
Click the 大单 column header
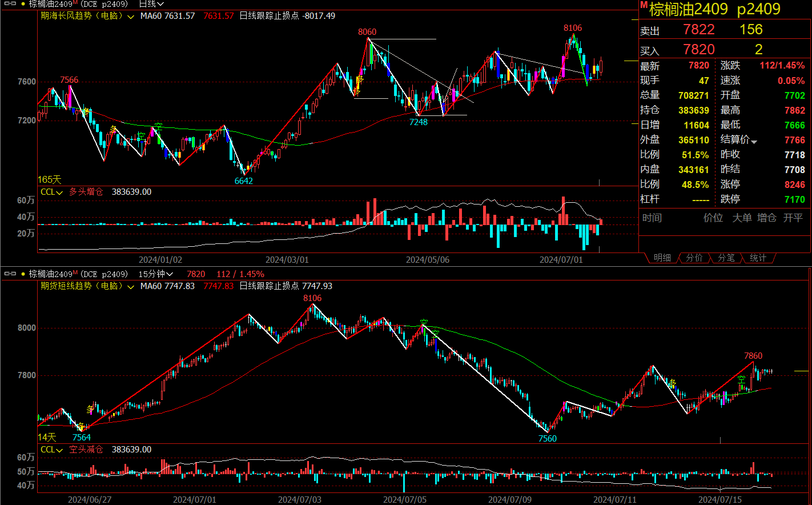742,218
